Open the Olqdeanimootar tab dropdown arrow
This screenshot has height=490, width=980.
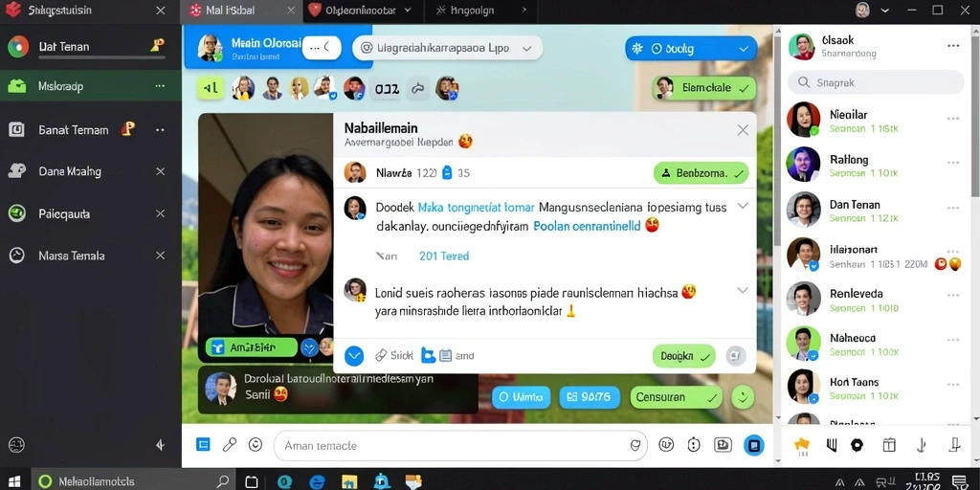point(408,10)
